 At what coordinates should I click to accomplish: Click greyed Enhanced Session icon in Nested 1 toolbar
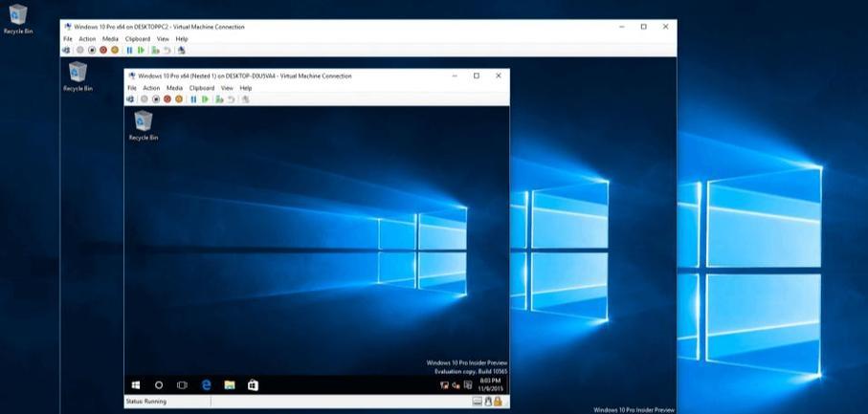coord(245,98)
